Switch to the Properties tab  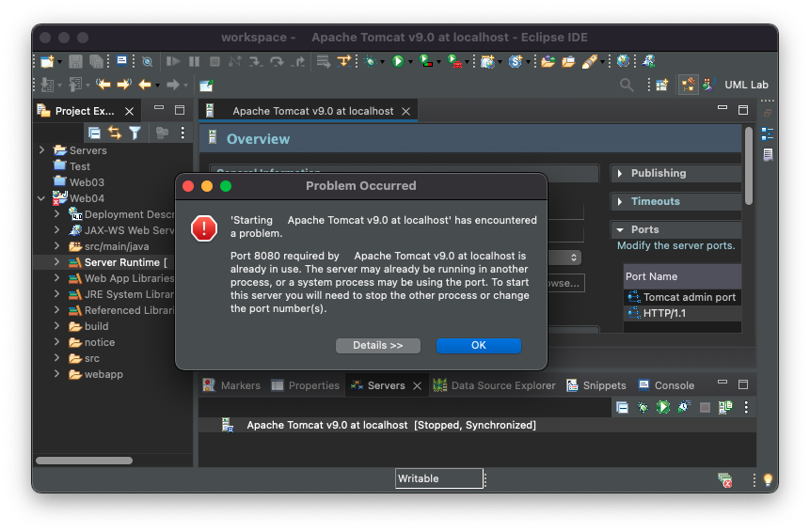click(x=306, y=385)
